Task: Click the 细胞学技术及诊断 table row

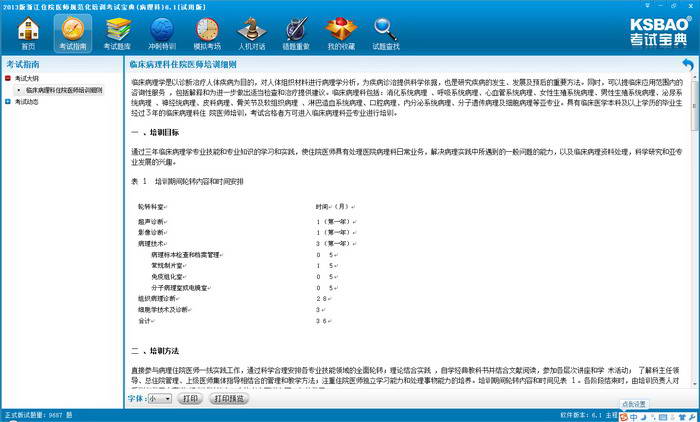Action: [x=165, y=309]
